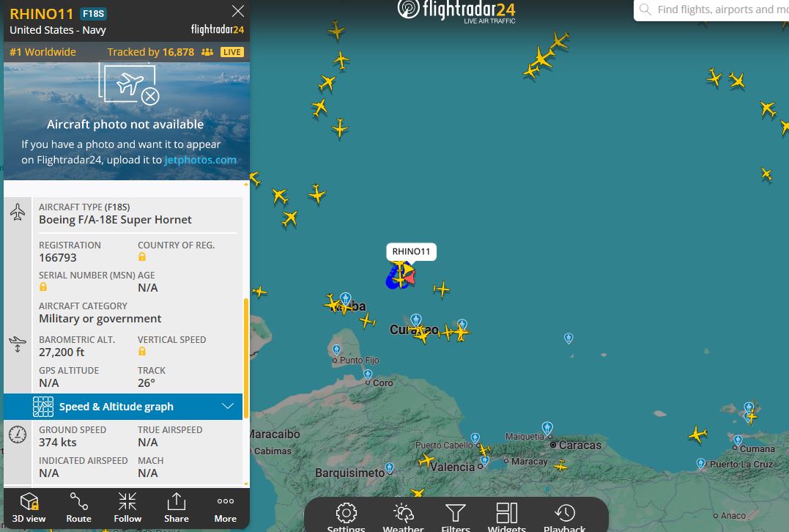Open map Settings
Screen dimensions: 789x532
click(x=347, y=517)
